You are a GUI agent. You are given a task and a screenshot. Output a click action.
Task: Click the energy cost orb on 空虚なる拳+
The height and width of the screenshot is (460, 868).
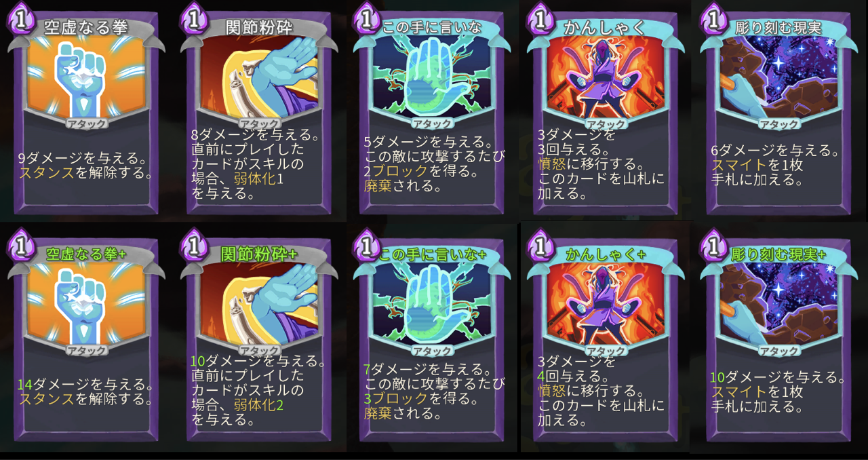22,245
